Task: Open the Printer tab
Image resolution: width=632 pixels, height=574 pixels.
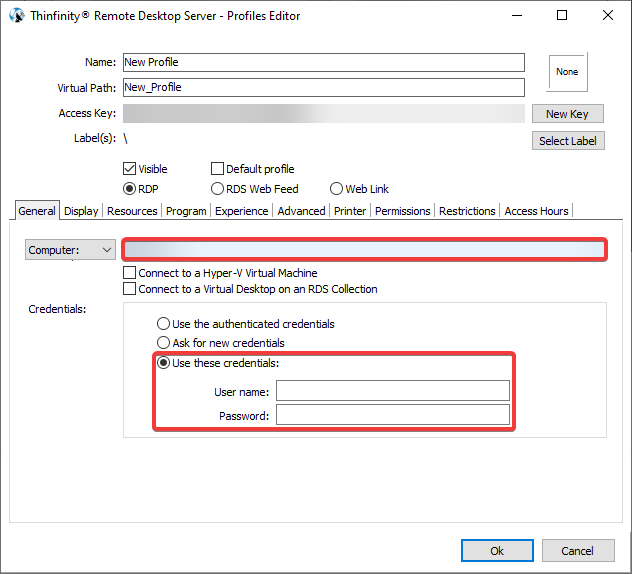Action: click(x=350, y=211)
